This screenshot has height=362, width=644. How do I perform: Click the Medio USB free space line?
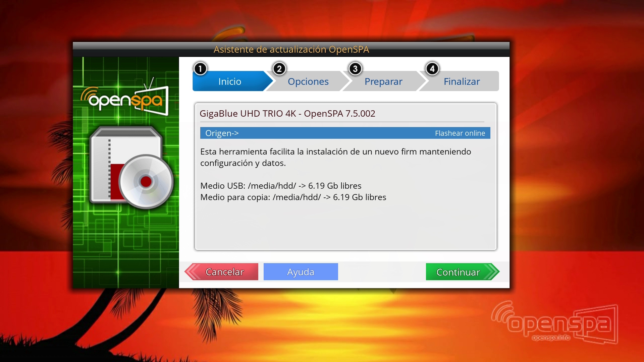pos(280,186)
